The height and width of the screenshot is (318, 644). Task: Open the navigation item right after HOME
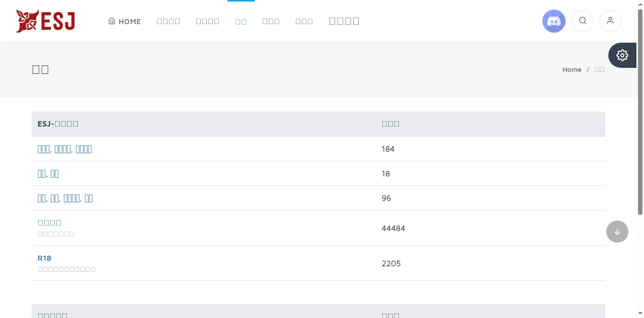coord(169,21)
